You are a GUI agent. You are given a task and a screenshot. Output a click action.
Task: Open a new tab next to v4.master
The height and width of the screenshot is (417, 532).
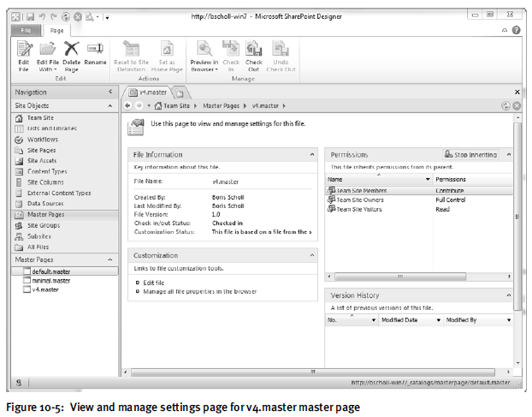pyautogui.click(x=180, y=92)
